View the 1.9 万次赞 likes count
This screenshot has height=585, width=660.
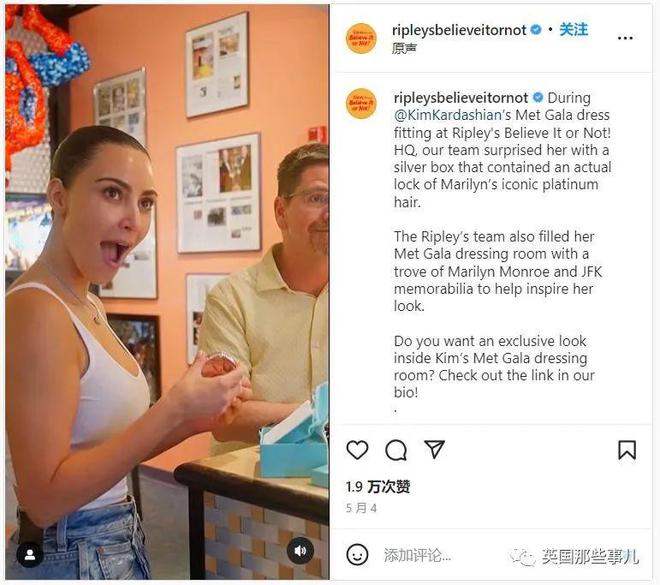(378, 487)
